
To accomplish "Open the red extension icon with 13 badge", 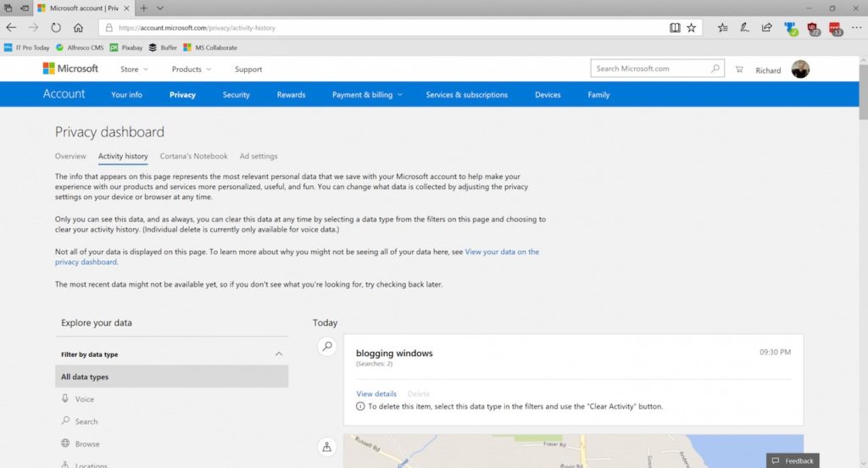I will (x=835, y=29).
